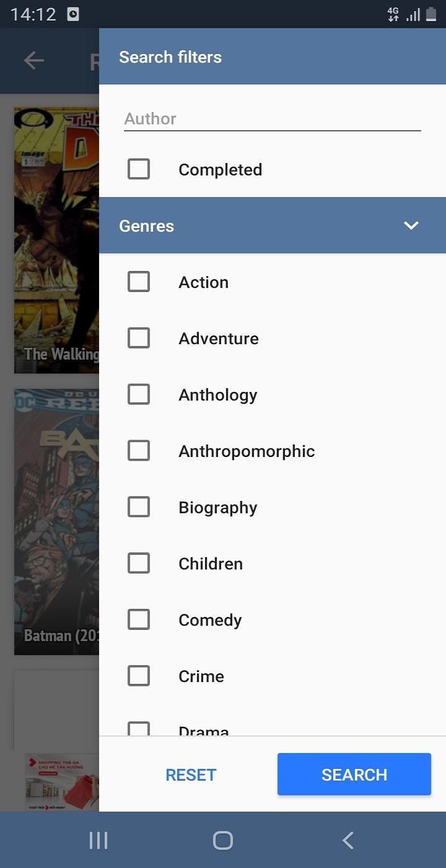The height and width of the screenshot is (868, 446).
Task: Collapse the Genres section chevron
Action: click(x=411, y=226)
